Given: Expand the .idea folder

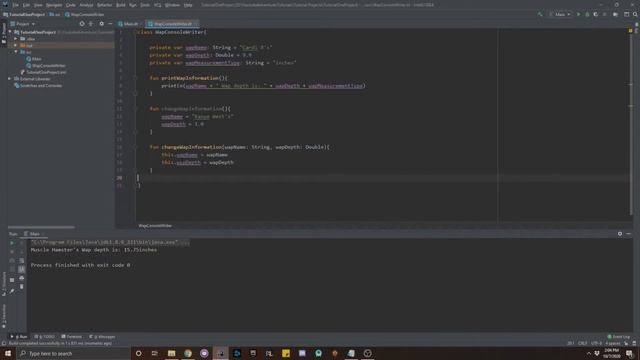Looking at the screenshot, I should 16,39.
